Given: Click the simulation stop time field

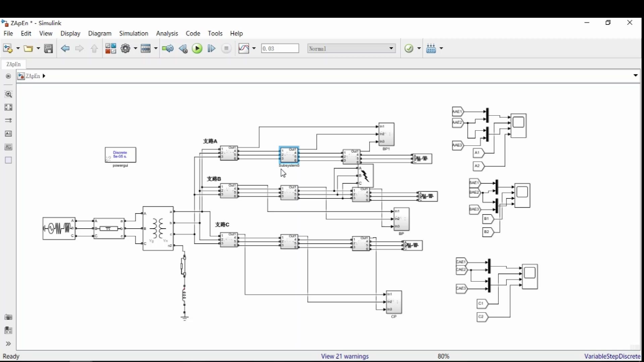Looking at the screenshot, I should [280, 49].
